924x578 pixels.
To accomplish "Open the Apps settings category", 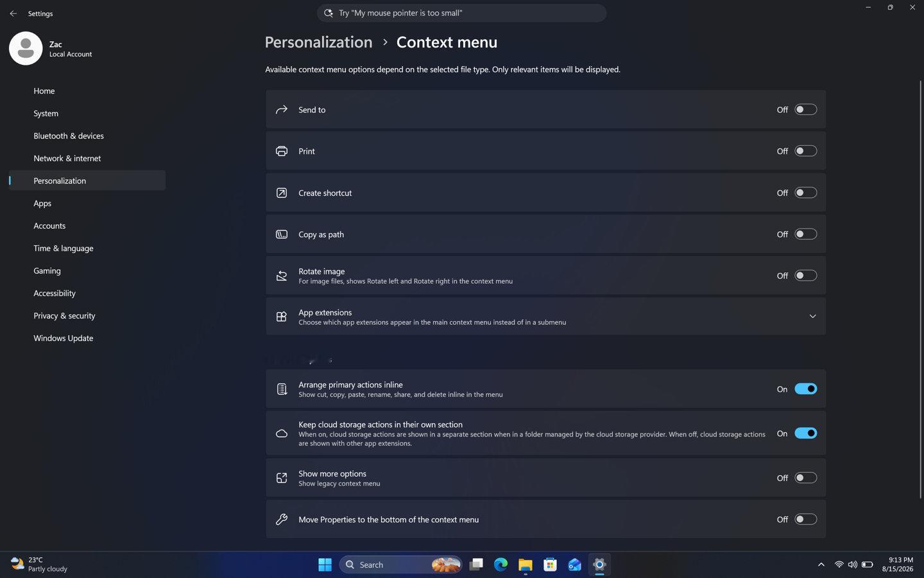I will coord(87,203).
